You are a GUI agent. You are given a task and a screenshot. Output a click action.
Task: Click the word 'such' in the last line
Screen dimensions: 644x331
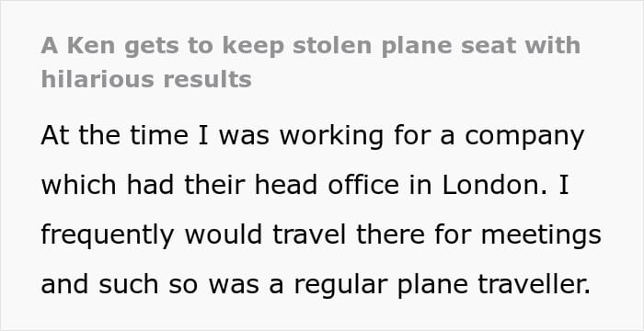click(x=128, y=284)
